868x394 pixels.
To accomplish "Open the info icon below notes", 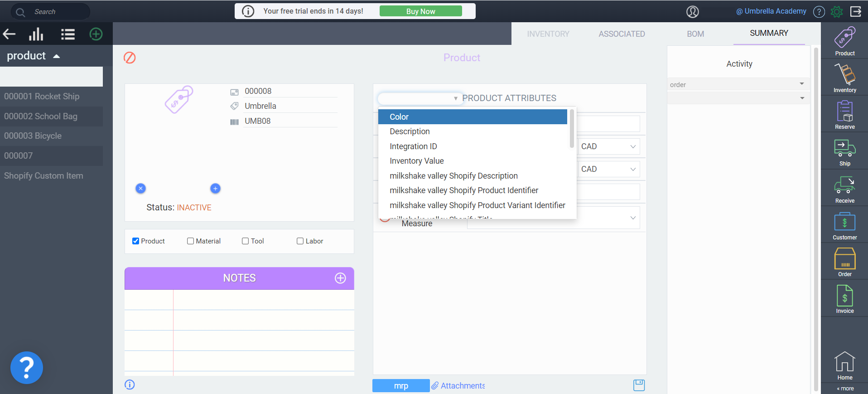I will 130,384.
